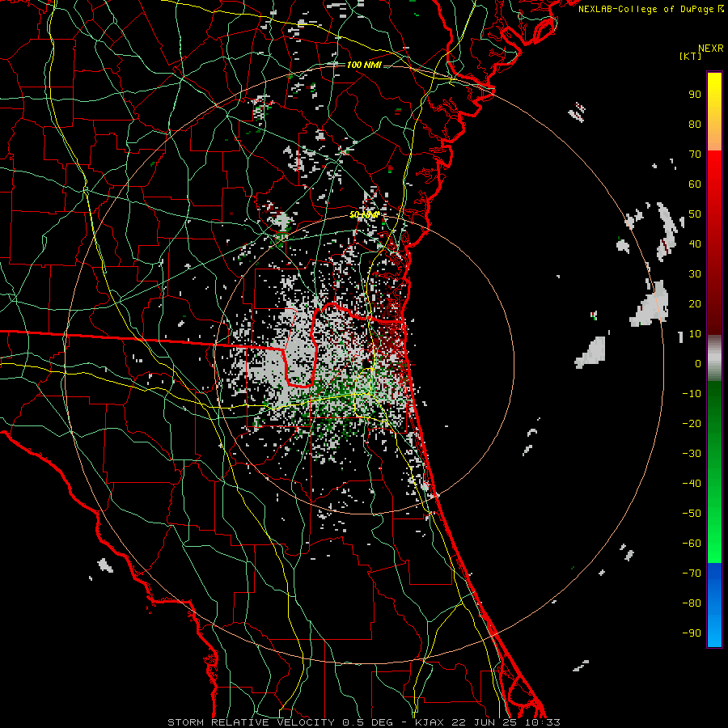Click the 30 value on velocity scale

tap(695, 274)
